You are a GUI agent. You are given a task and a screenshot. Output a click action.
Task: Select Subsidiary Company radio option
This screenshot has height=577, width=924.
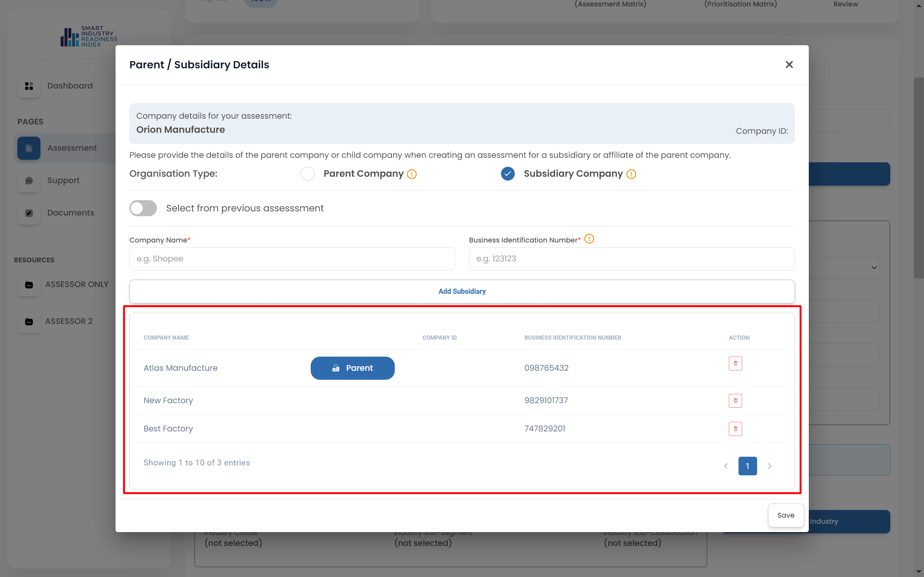507,174
